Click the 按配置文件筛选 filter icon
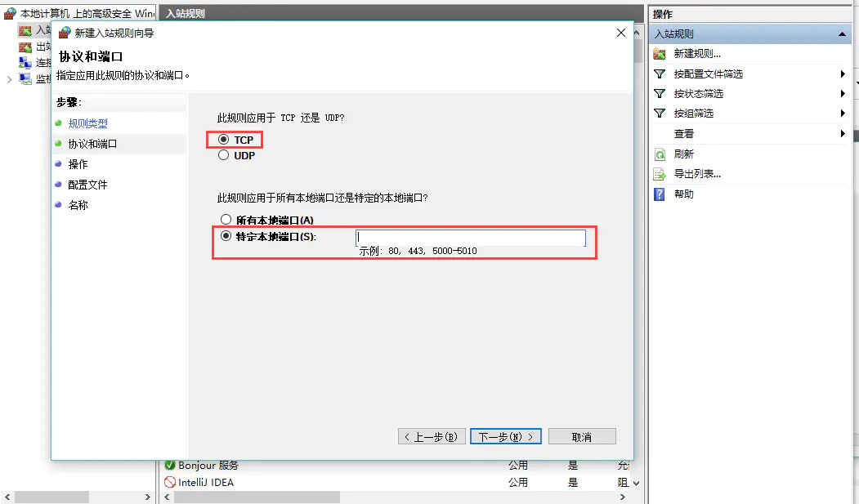The height and width of the screenshot is (504, 859). (x=660, y=74)
